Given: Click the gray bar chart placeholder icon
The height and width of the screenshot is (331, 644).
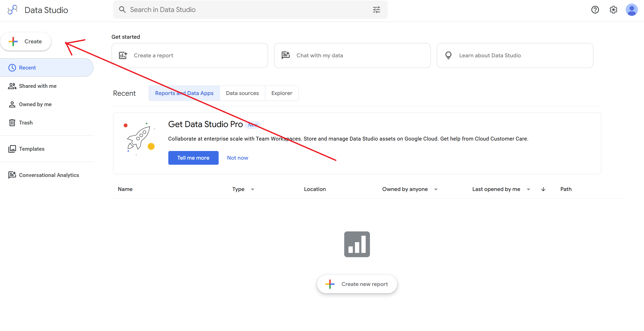Looking at the screenshot, I should 357,244.
